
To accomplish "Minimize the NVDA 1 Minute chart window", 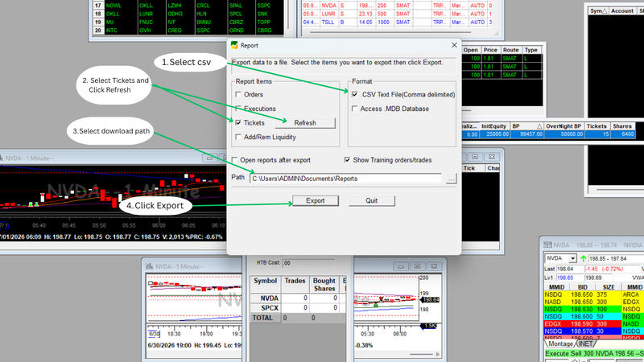I will pos(209,158).
